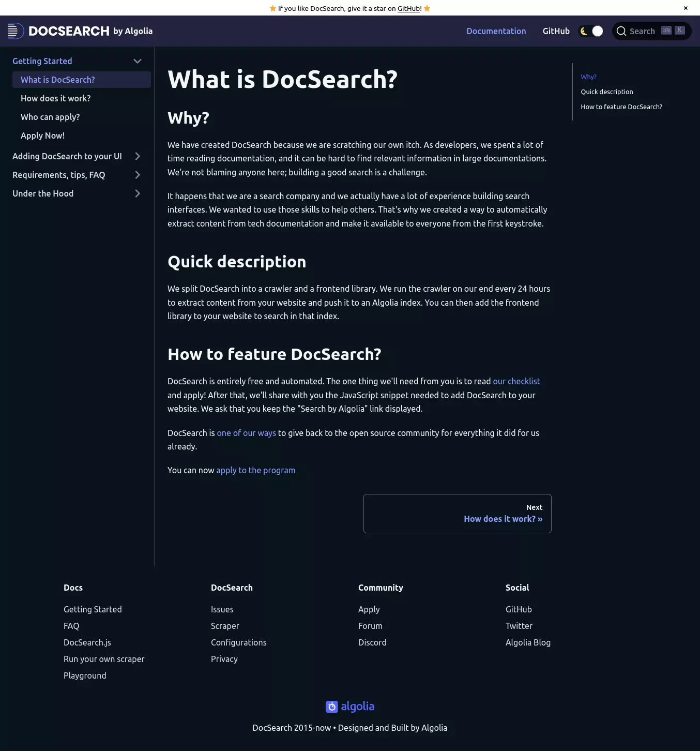Open footer Privacy link
This screenshot has width=700, height=751.
[x=224, y=659]
